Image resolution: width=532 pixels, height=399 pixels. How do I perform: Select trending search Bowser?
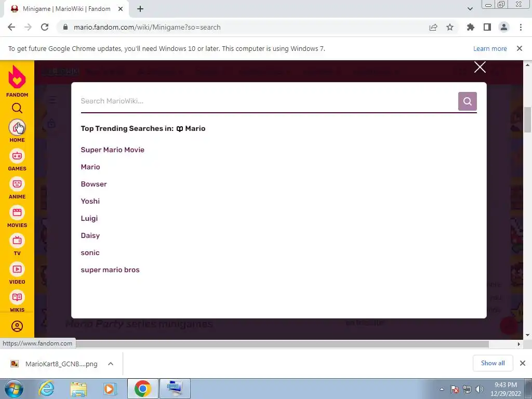94,184
